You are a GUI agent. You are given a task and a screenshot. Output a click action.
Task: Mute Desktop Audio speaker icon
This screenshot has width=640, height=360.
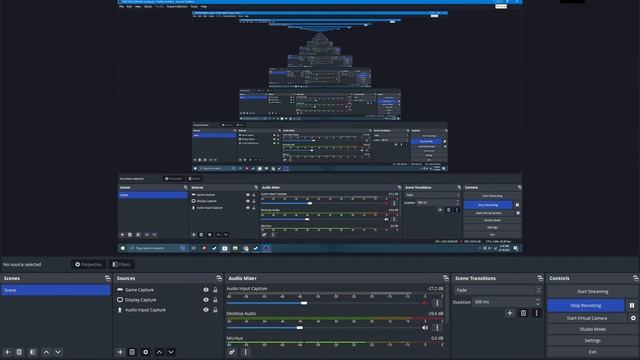pyautogui.click(x=425, y=327)
